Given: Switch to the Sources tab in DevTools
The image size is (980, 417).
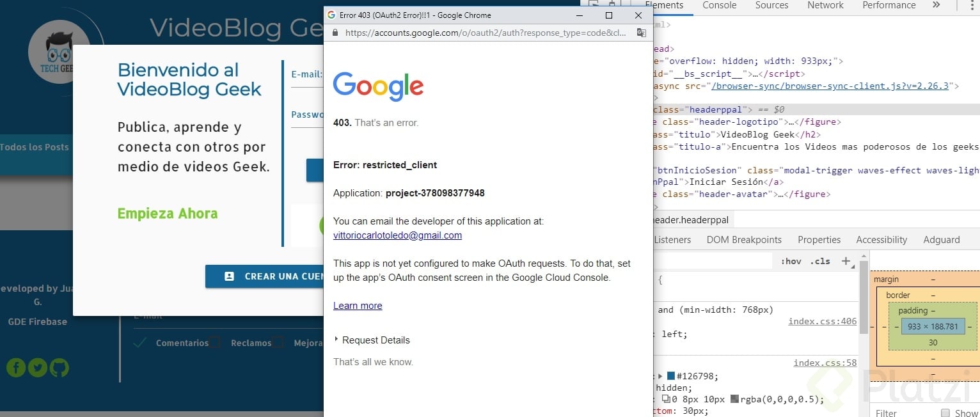Looking at the screenshot, I should pos(771,5).
